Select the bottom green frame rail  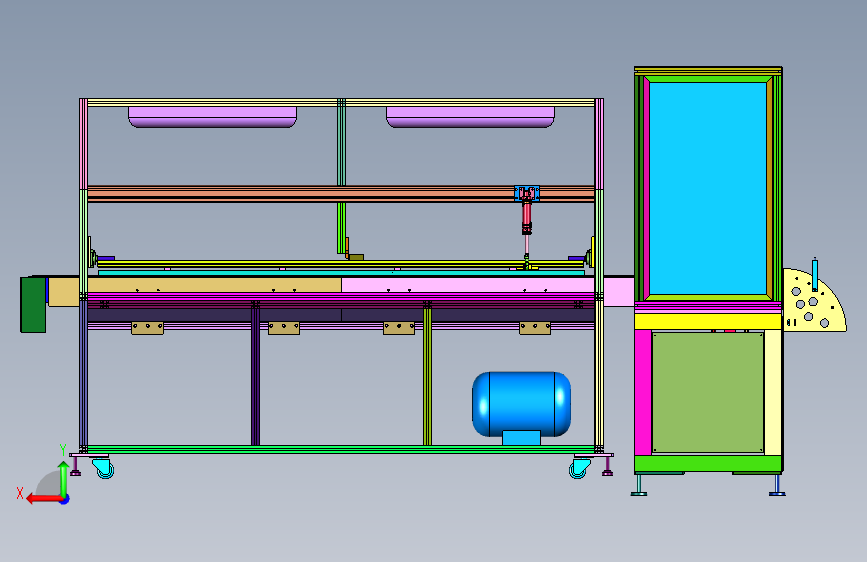[x=341, y=449]
